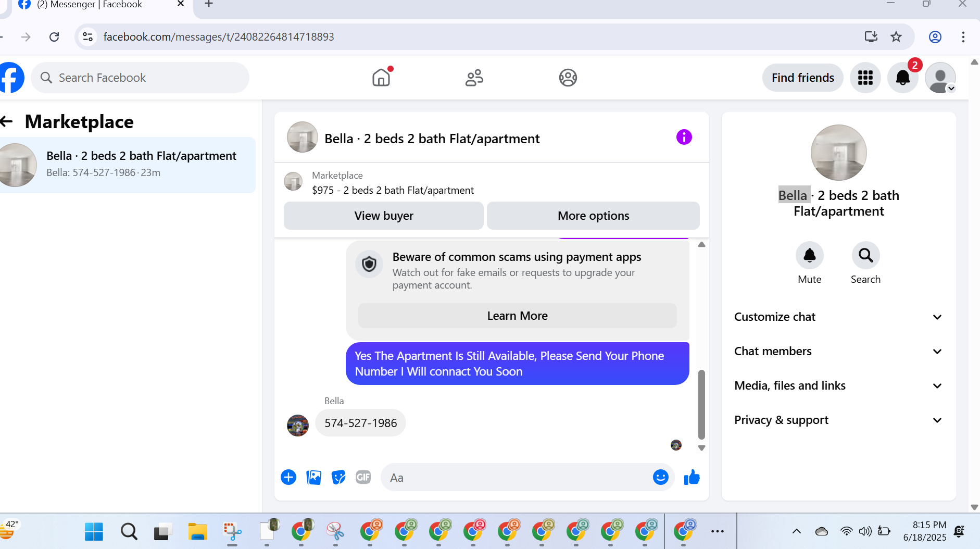Open File Explorer from taskbar

pos(197,531)
